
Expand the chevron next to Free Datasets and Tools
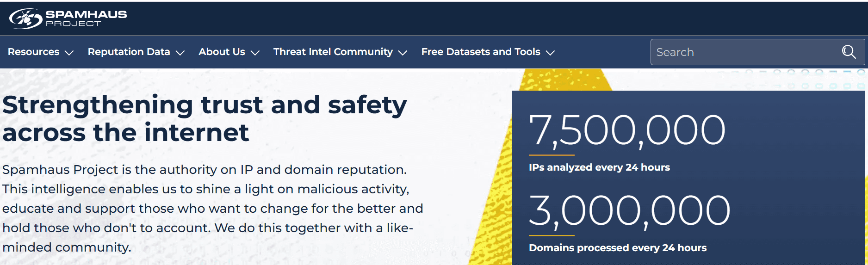pyautogui.click(x=550, y=53)
